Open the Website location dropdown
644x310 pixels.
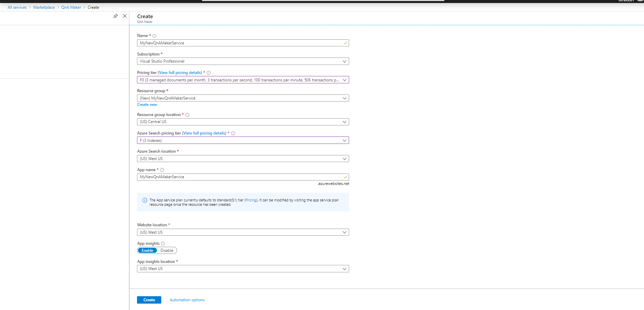[243, 232]
